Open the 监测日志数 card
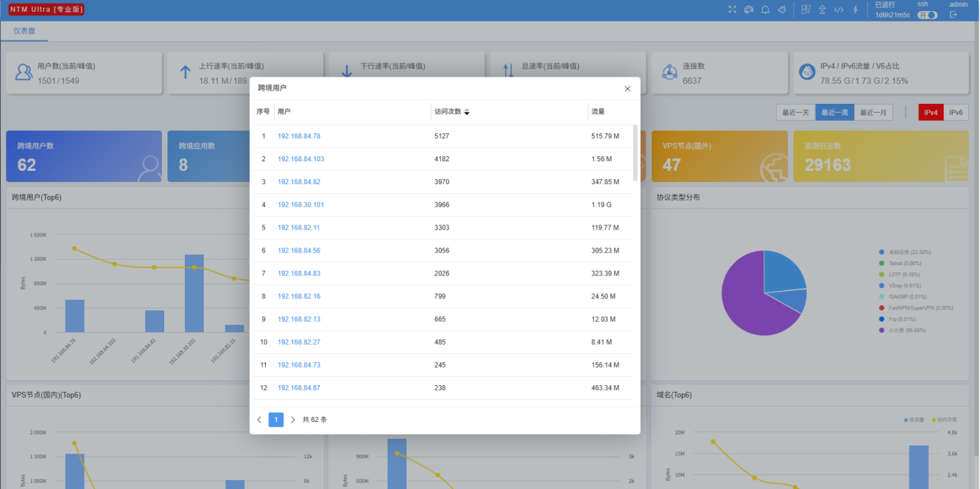Screen dimensions: 980x489 click(x=881, y=156)
